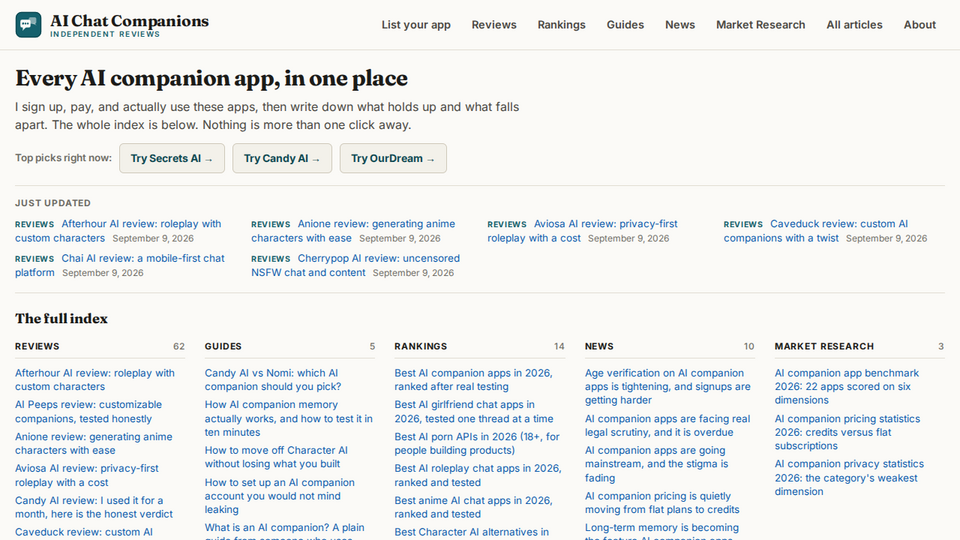Screen dimensions: 960x540
Task: Open Aviosa AI review in Reviews index column
Action: coord(87,475)
